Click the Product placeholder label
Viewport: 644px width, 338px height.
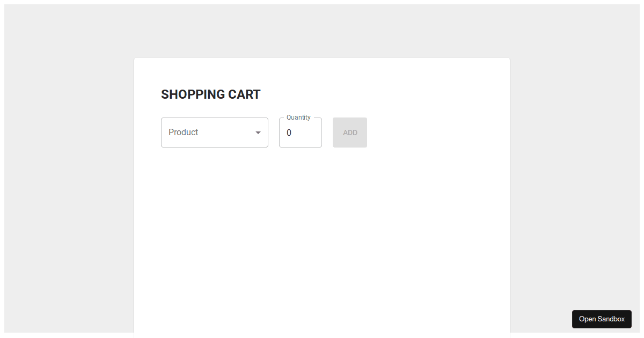coord(183,132)
